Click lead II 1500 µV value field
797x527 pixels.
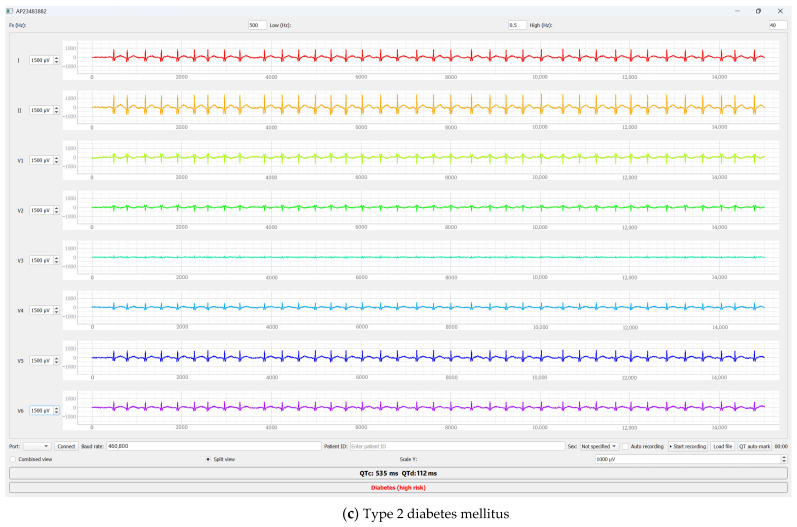[x=41, y=110]
